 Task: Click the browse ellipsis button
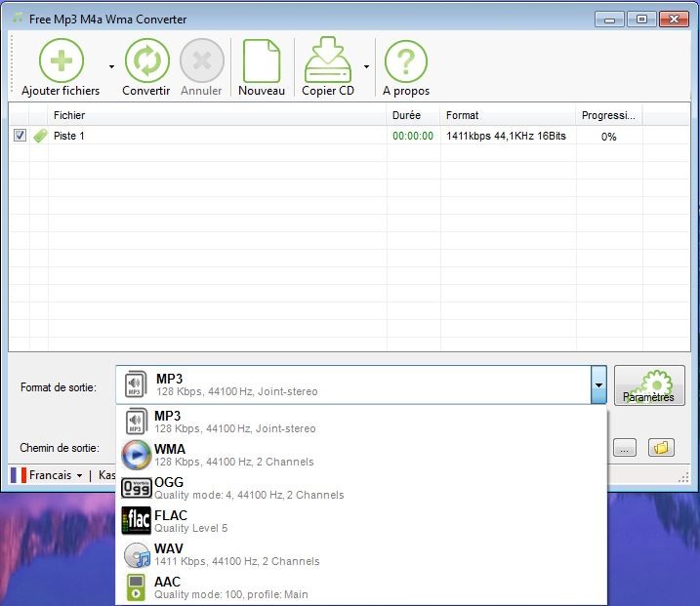pyautogui.click(x=626, y=448)
